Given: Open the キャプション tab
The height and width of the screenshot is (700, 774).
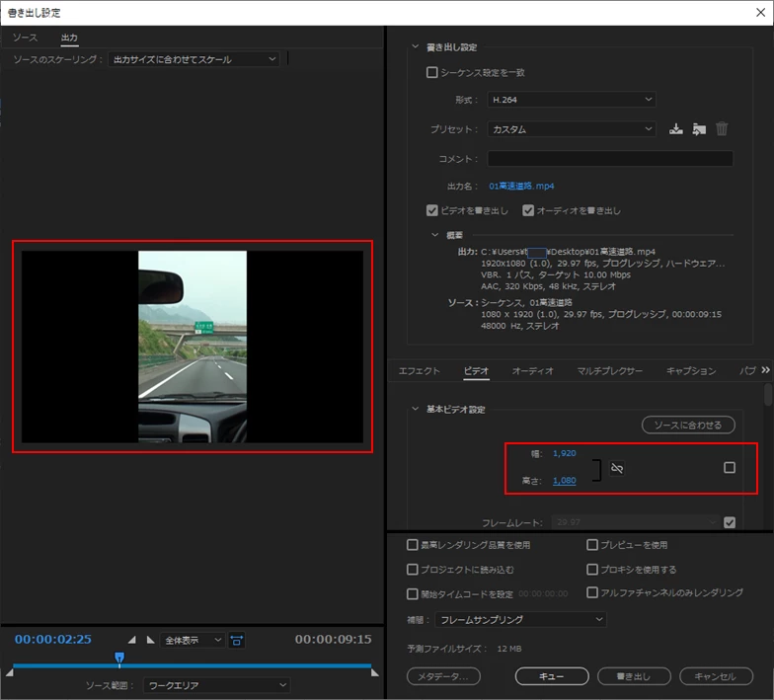Looking at the screenshot, I should pos(691,371).
